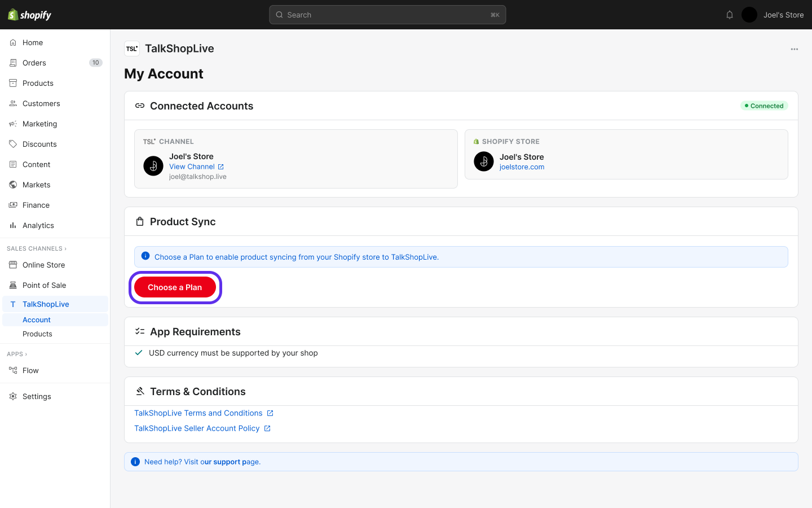This screenshot has height=508, width=812.
Task: Click the our support page link
Action: pos(230,462)
